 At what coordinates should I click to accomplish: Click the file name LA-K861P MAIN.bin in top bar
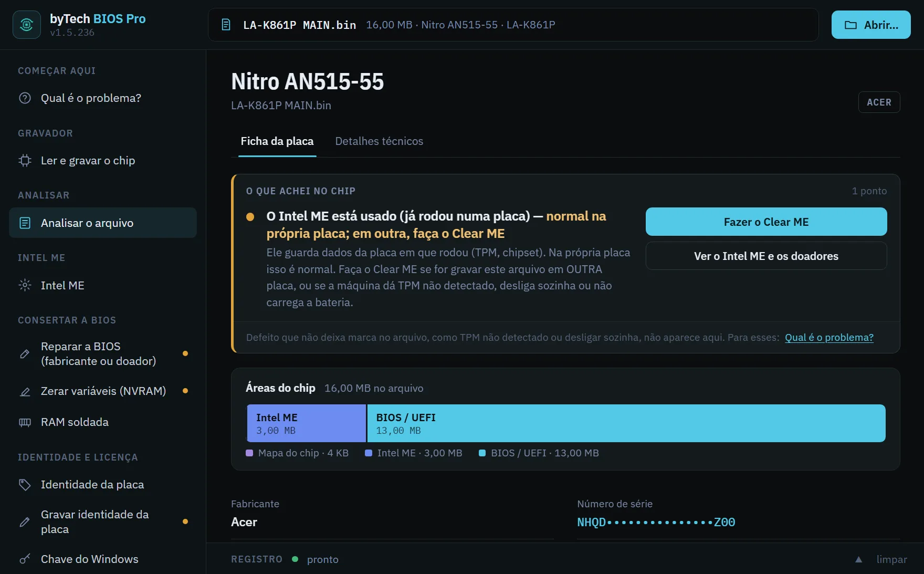[299, 25]
